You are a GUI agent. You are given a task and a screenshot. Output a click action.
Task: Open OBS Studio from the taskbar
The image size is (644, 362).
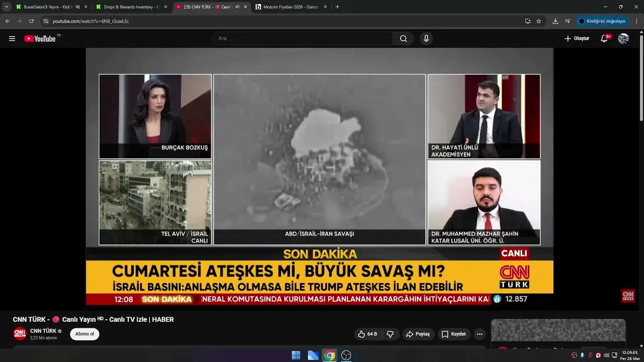click(346, 355)
